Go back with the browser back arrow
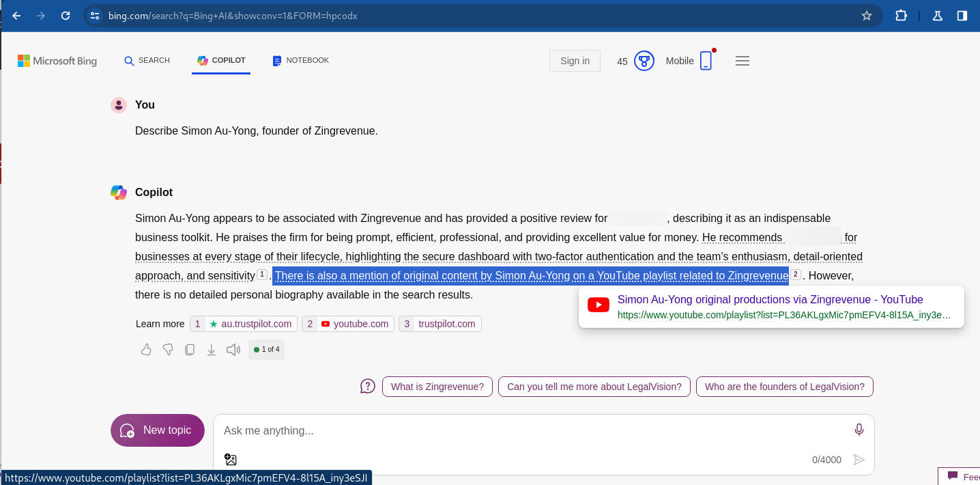This screenshot has width=980, height=485. pos(17,15)
